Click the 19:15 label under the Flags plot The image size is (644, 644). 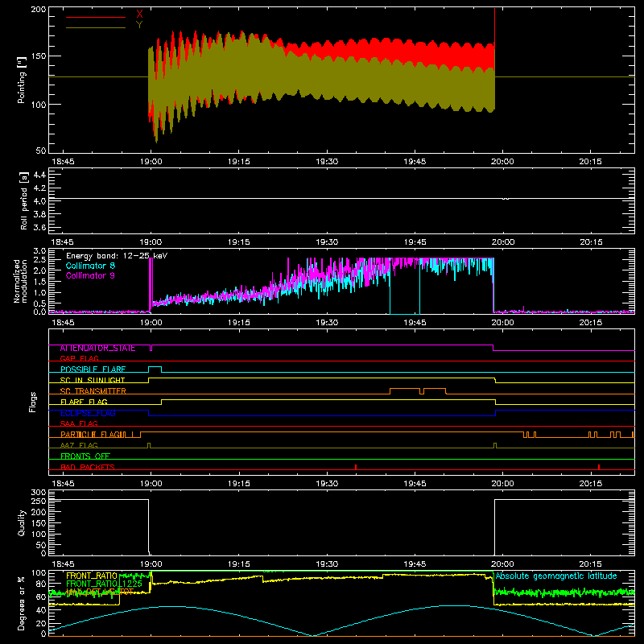pyautogui.click(x=238, y=484)
